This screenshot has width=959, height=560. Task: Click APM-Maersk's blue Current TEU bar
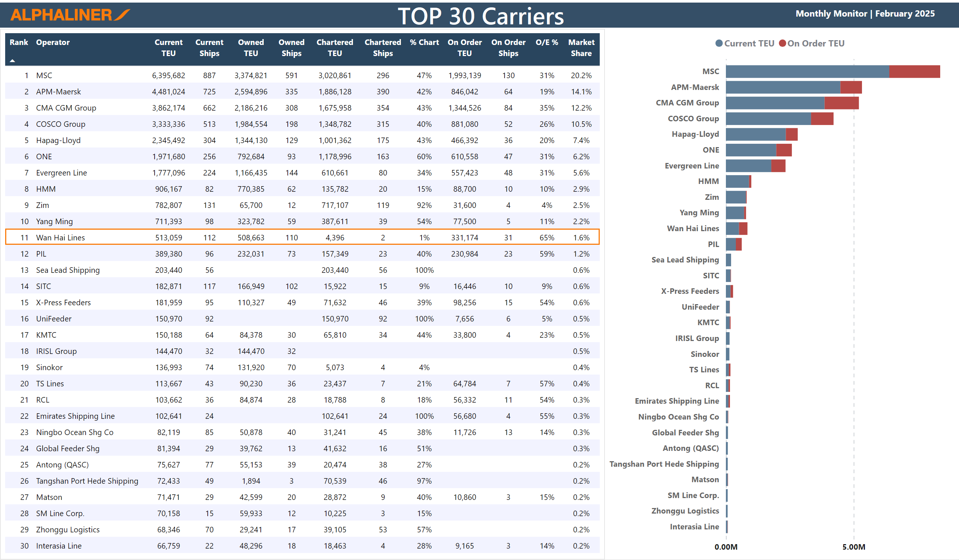click(x=782, y=87)
